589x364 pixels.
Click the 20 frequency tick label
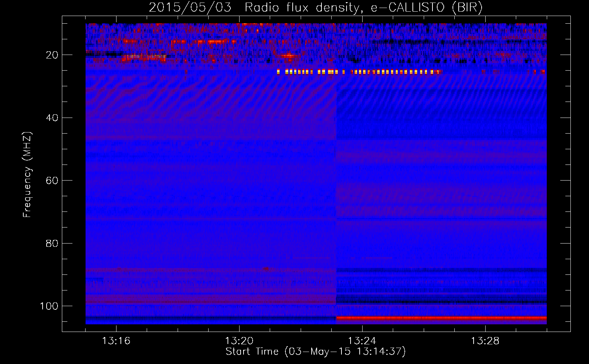click(x=52, y=55)
